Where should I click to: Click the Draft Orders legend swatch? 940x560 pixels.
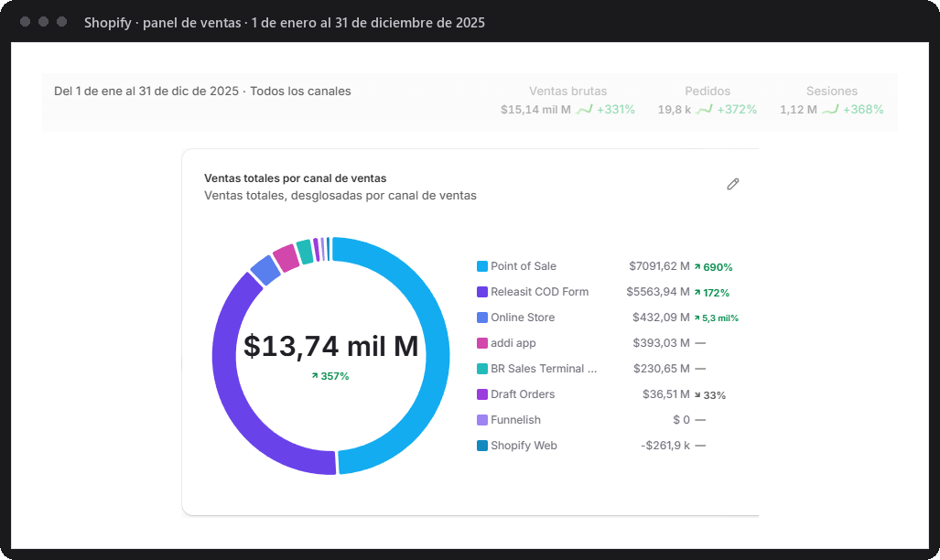click(482, 394)
